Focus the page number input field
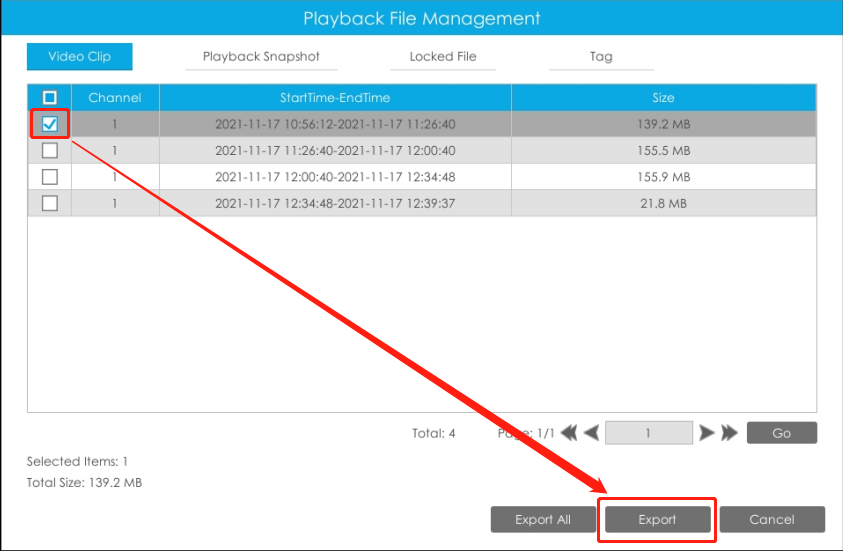This screenshot has width=843, height=551. (x=649, y=433)
